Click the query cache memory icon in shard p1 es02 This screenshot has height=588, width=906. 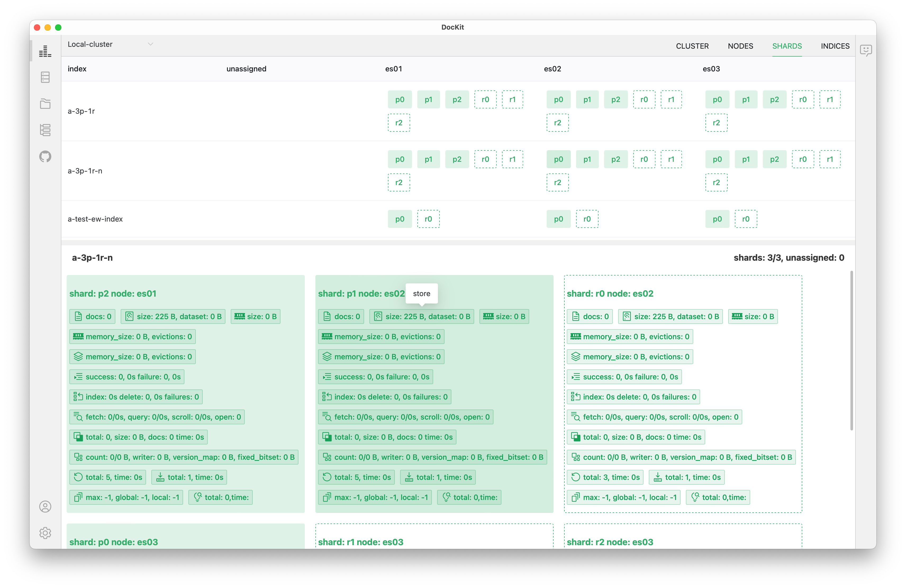coord(327,337)
